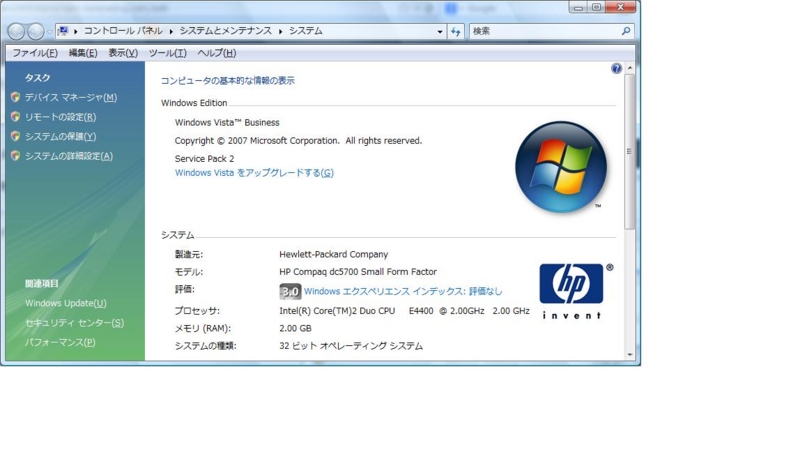Open the ファイル(F) menu
This screenshot has height=459, width=800.
[x=35, y=53]
